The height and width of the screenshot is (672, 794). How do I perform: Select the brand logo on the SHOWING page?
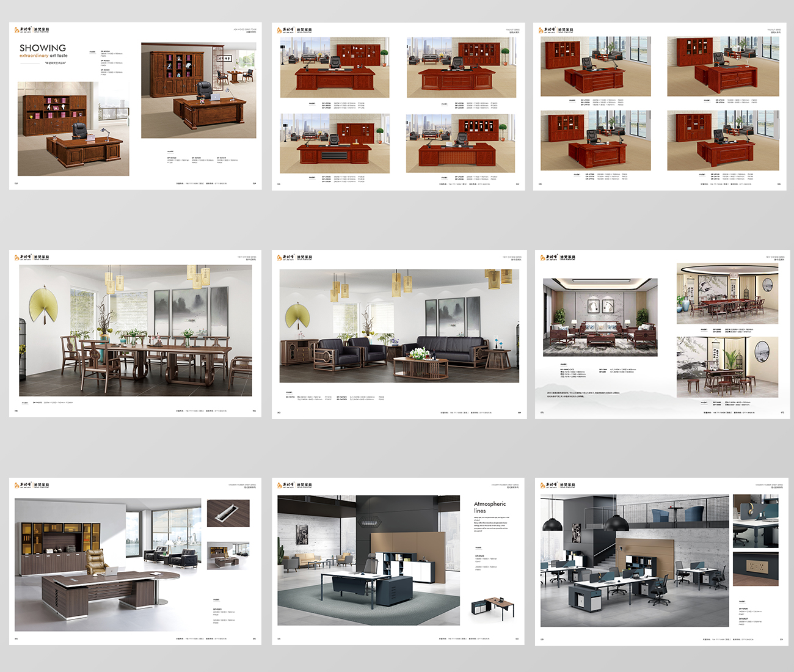point(32,29)
